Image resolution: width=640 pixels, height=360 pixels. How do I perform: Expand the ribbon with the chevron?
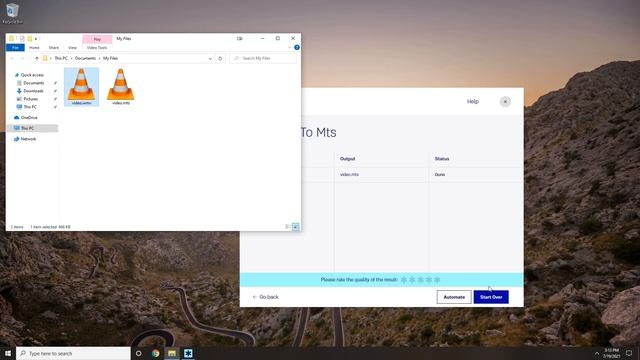point(289,47)
